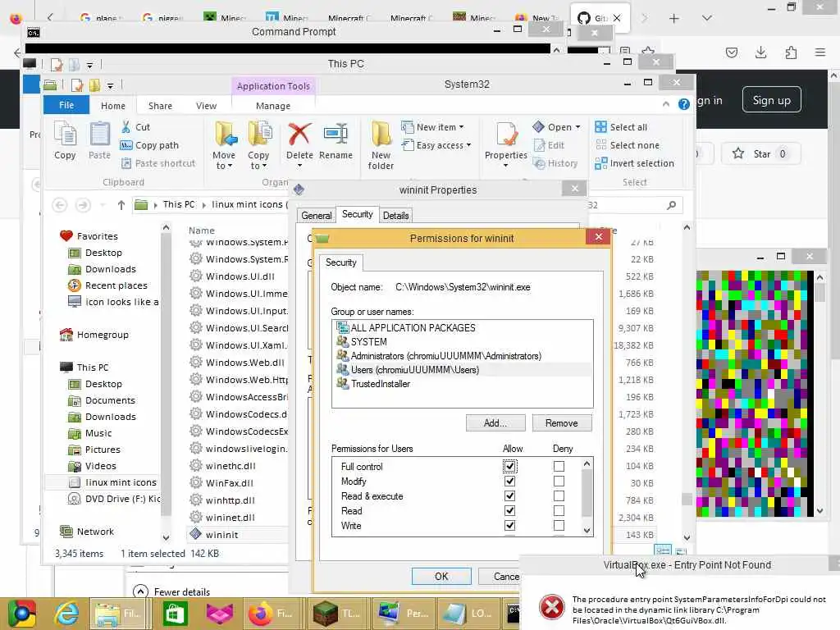
Task: Switch to General tab in wininit Properties
Action: 316,216
